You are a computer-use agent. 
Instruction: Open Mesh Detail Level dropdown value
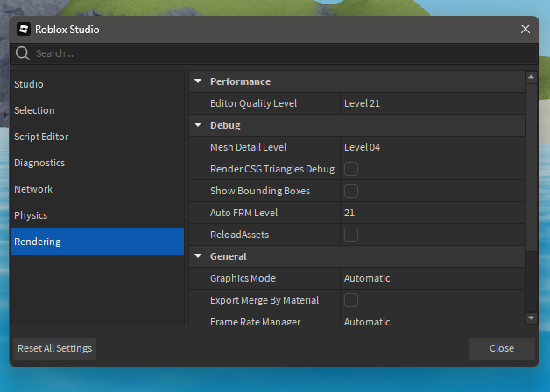[x=433, y=147]
